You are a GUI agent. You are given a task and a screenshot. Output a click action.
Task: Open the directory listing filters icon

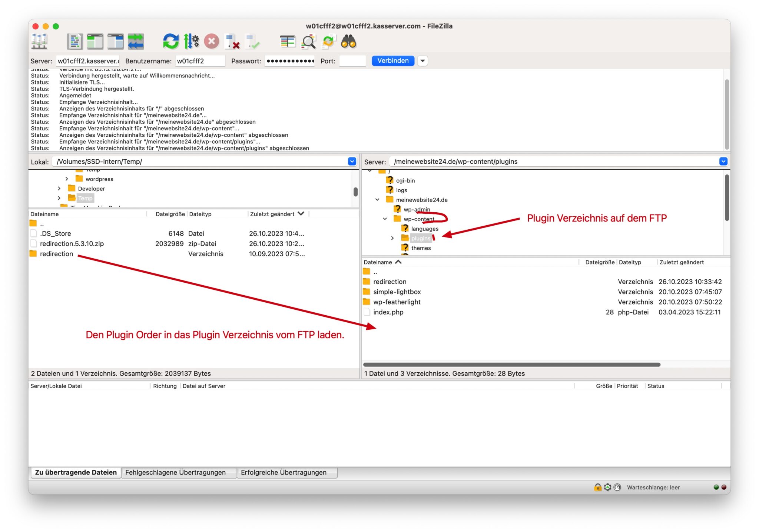pyautogui.click(x=288, y=41)
